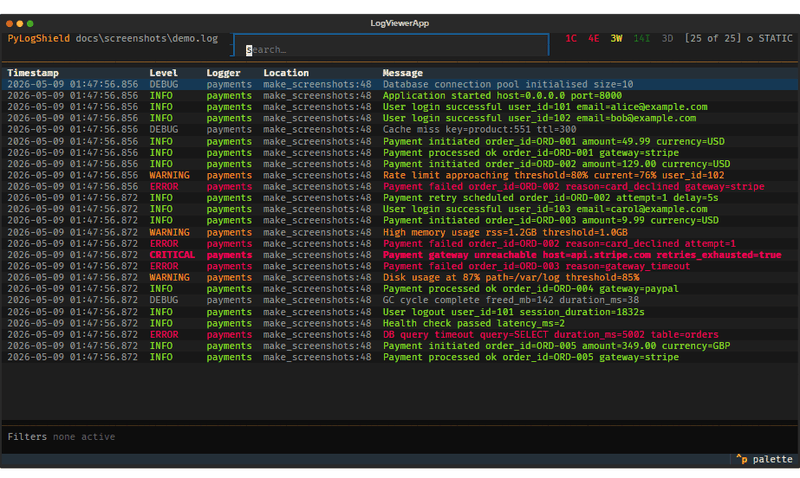Select the 'Rate limit approaching' warning row
The image size is (800, 478).
(x=400, y=175)
